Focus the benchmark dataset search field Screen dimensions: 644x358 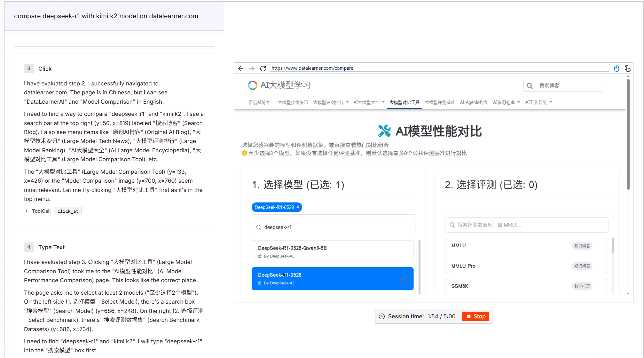(x=526, y=225)
